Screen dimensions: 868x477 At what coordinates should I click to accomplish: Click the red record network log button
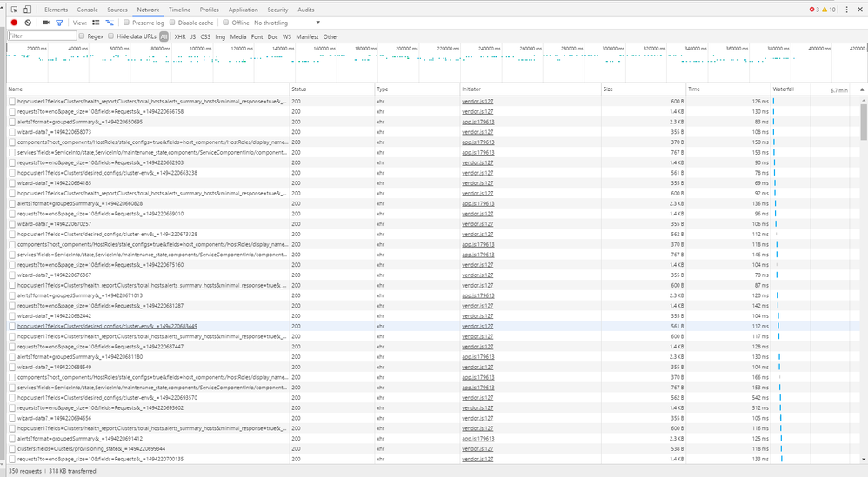coord(14,23)
